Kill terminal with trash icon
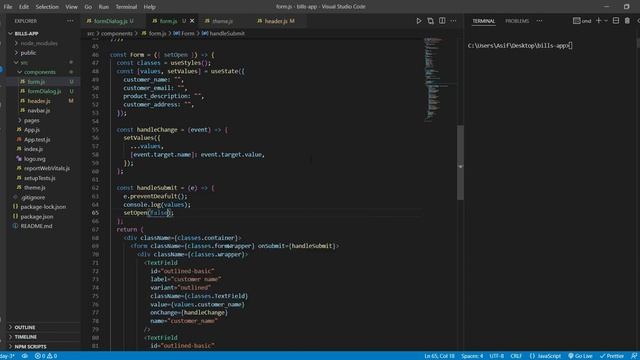The height and width of the screenshot is (360, 640). [627, 21]
